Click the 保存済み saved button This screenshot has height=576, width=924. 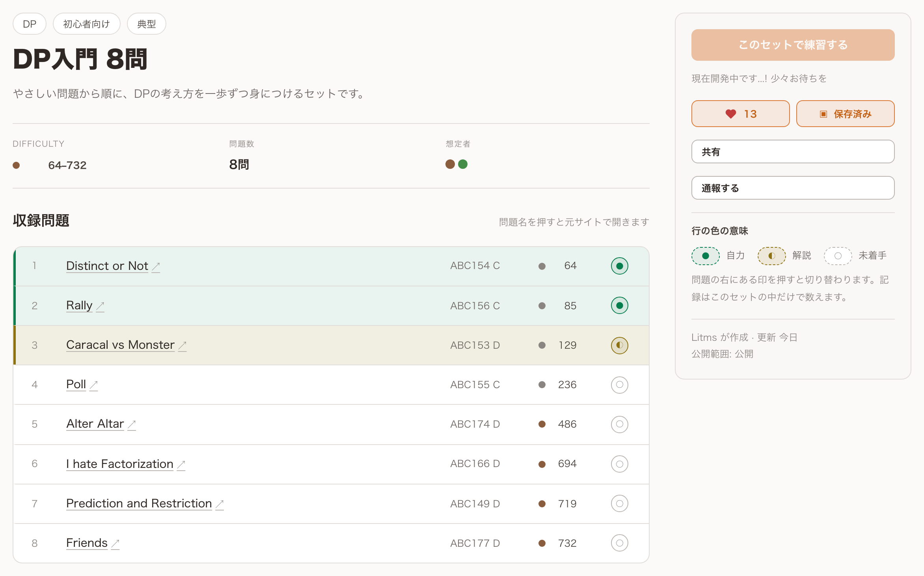tap(845, 114)
